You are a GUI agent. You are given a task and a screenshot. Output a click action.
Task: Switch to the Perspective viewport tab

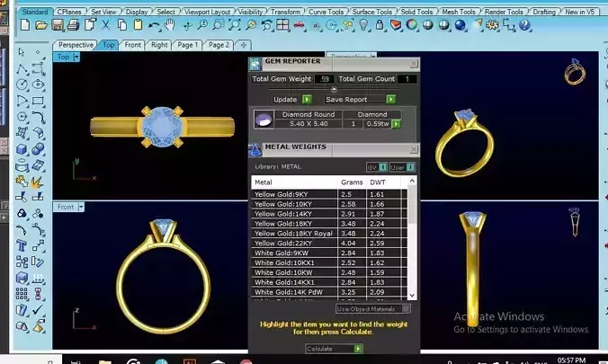click(x=76, y=45)
